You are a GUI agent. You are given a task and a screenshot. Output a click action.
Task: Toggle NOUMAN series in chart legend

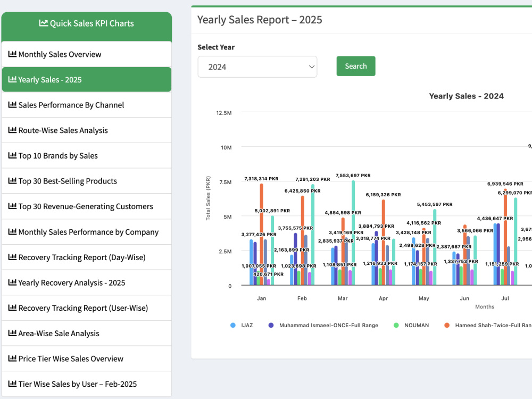[411, 325]
